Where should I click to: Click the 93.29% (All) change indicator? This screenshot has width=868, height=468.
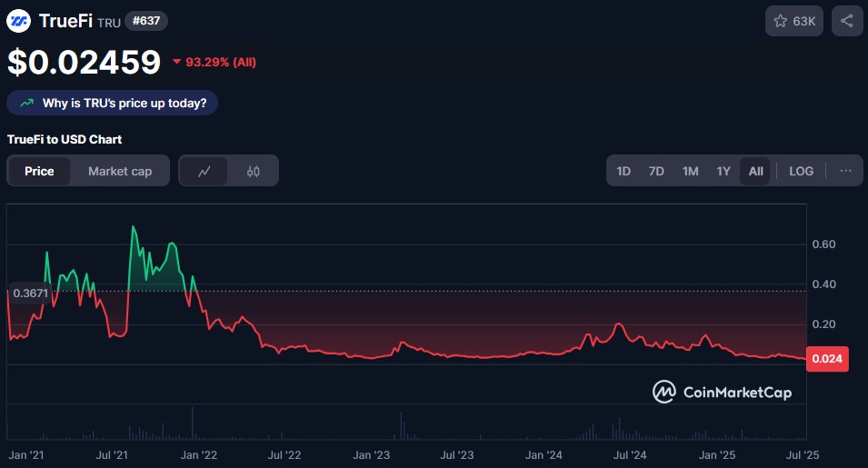point(215,62)
